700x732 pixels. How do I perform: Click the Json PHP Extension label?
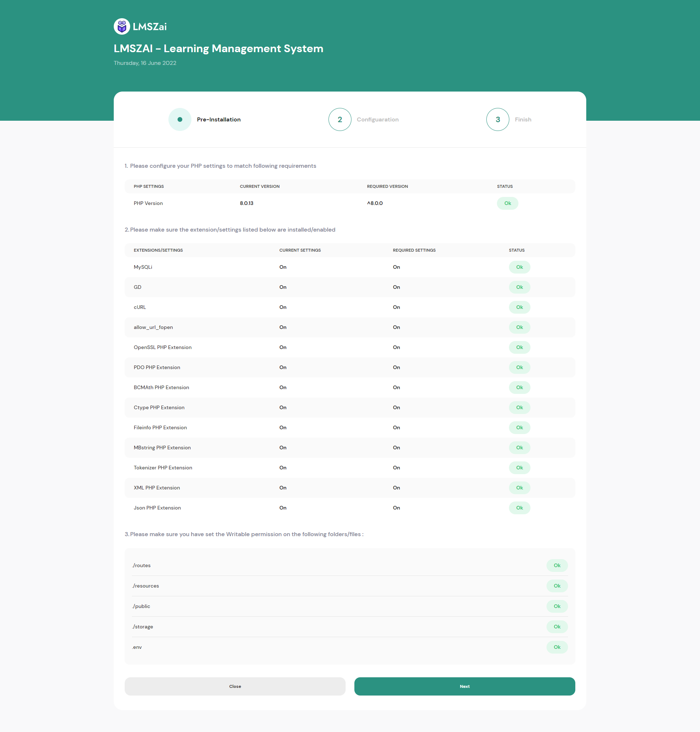point(157,508)
